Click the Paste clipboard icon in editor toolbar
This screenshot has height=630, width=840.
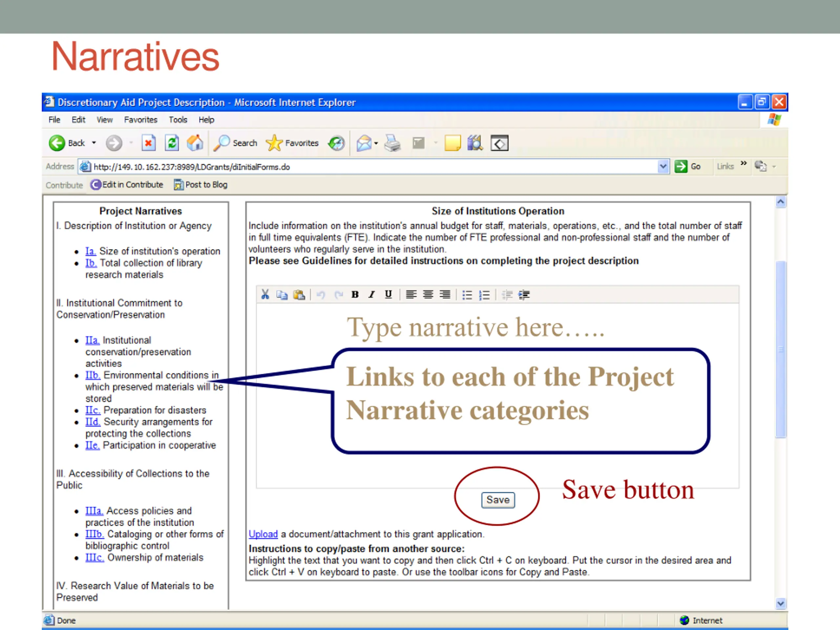(x=299, y=295)
